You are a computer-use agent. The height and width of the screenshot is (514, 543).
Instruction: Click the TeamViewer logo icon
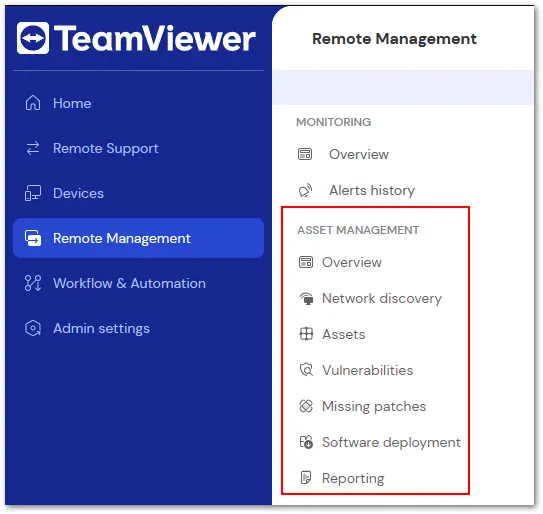(33, 38)
